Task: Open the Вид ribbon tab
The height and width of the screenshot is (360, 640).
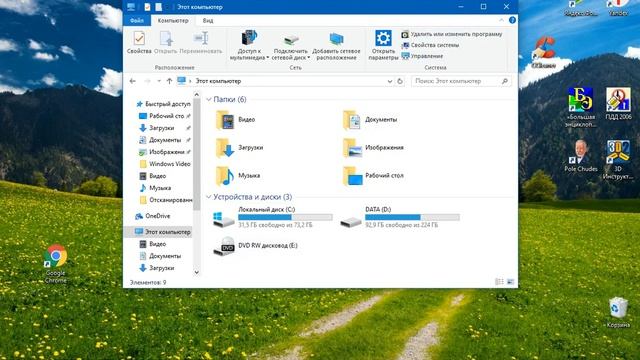Action: [208, 20]
